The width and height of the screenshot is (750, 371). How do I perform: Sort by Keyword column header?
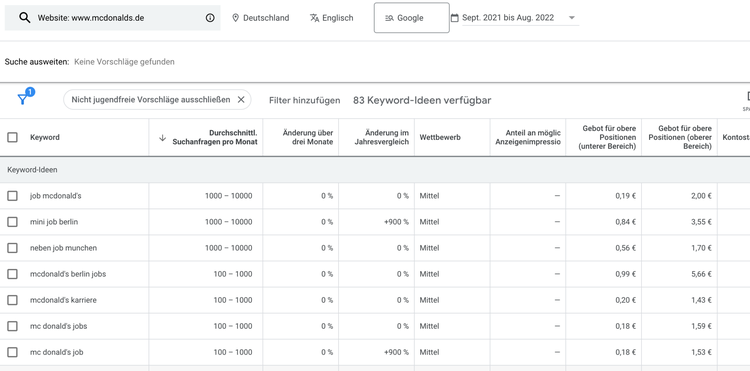(45, 138)
